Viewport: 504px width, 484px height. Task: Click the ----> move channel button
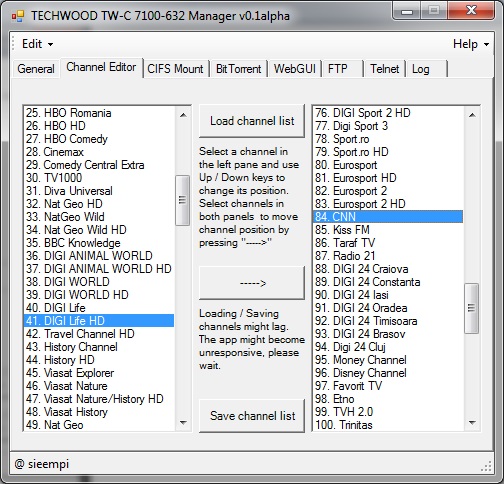pos(252,283)
